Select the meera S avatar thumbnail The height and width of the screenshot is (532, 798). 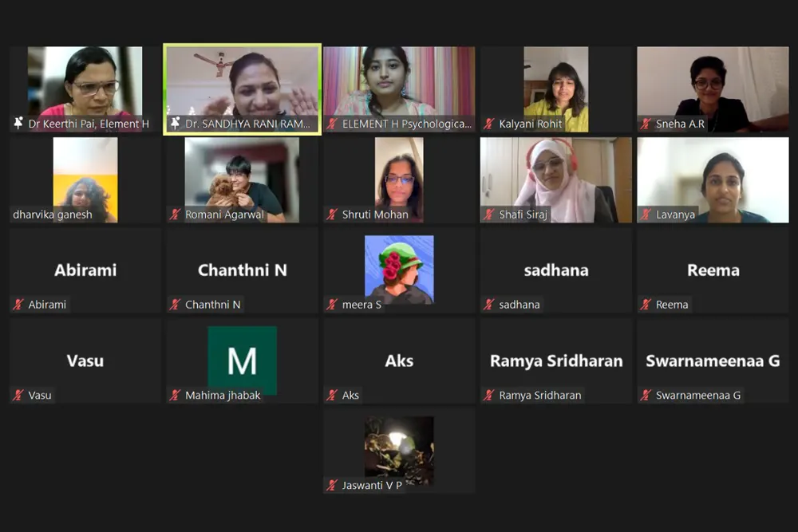399,270
